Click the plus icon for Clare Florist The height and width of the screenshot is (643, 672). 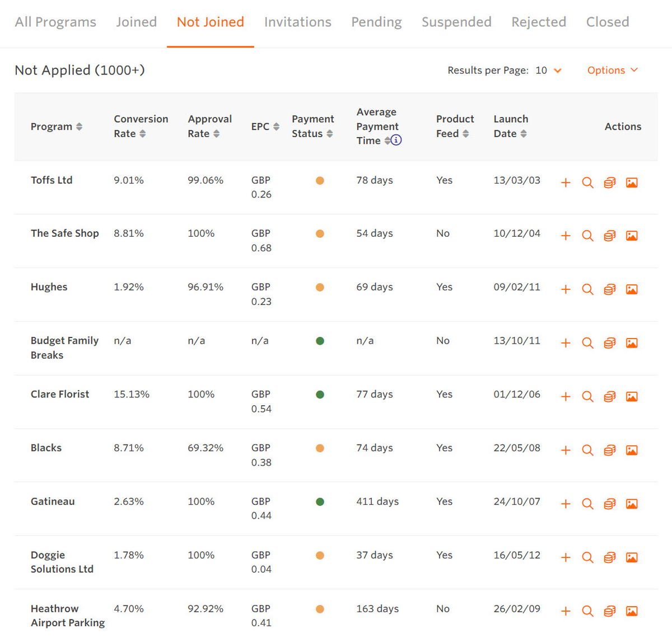[566, 397]
